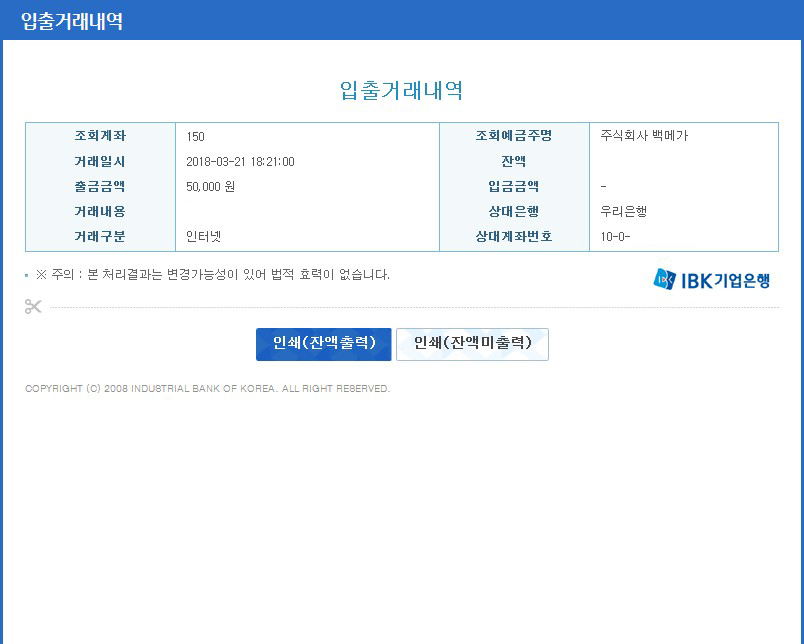Viewport: 804px width, 644px height.
Task: Click the 잔액 label cell
Action: tap(514, 162)
